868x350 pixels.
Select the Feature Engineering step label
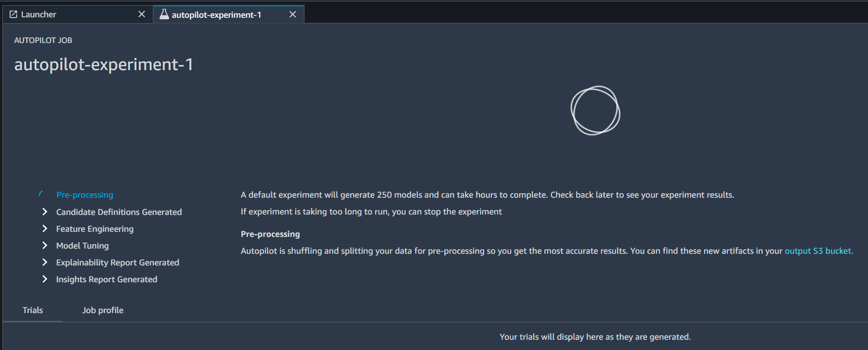tap(95, 229)
